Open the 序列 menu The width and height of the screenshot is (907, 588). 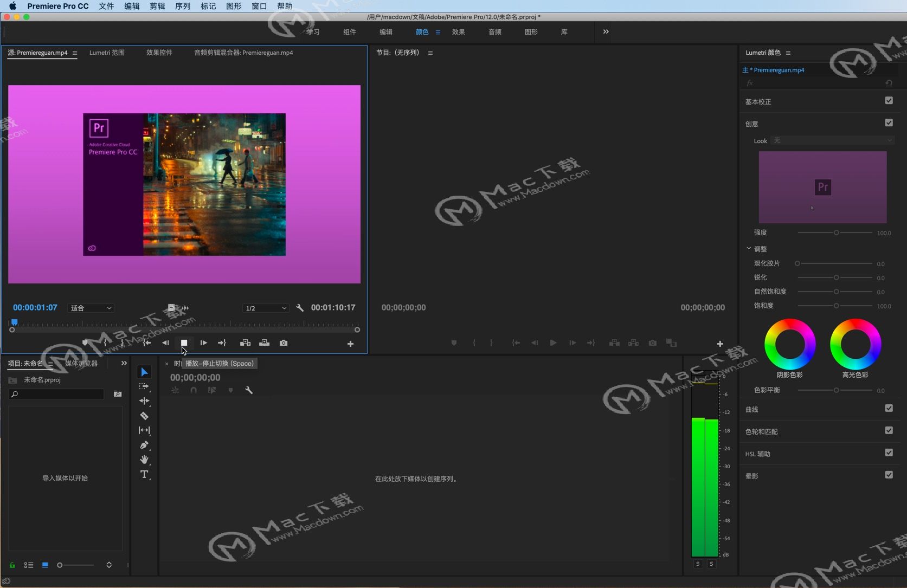(183, 6)
